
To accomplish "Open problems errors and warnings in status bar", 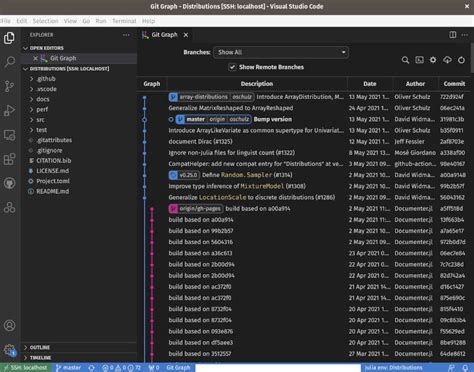I will coord(121,368).
